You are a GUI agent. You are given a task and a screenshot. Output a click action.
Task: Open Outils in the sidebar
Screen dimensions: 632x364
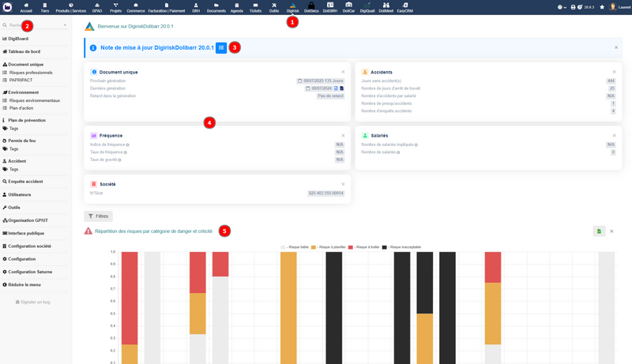tap(11, 208)
